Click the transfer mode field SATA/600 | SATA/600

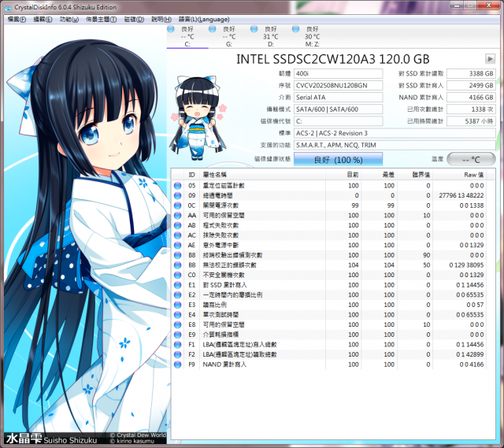click(338, 109)
